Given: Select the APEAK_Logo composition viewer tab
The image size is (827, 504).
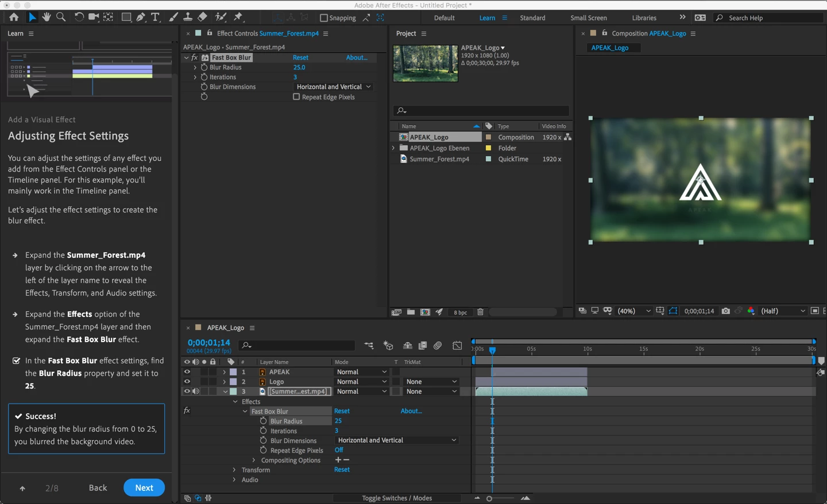Looking at the screenshot, I should pos(610,48).
